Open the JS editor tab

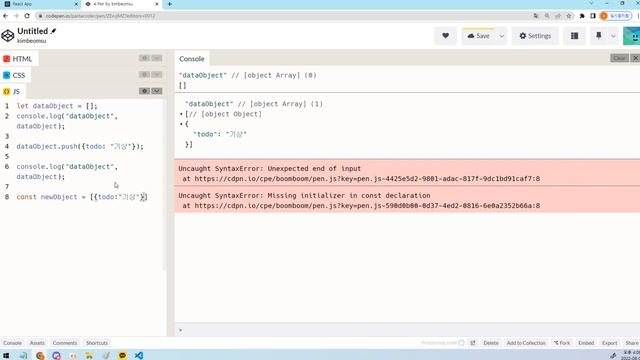[12, 91]
